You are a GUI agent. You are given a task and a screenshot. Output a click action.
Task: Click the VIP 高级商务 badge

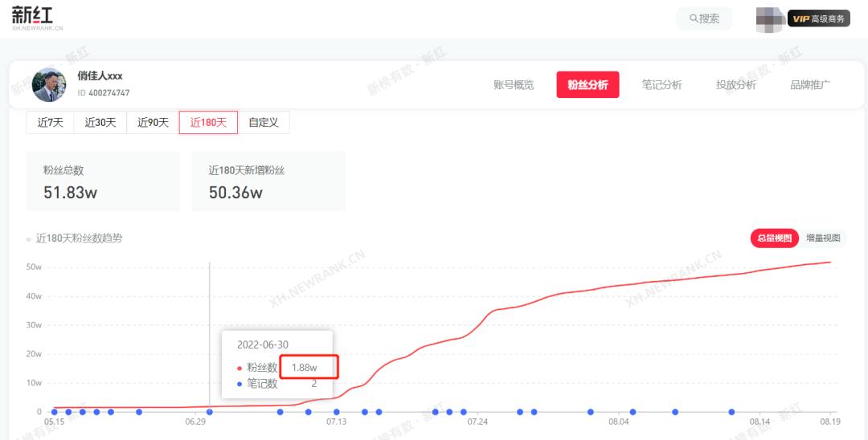[818, 18]
